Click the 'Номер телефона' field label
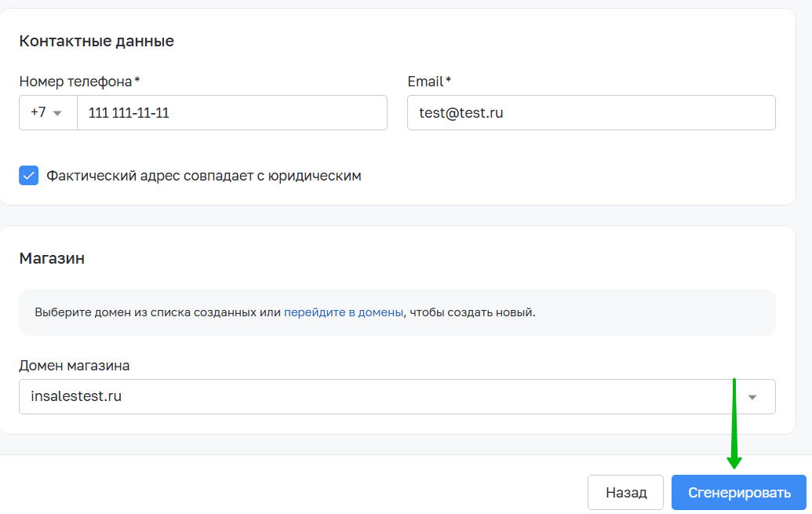The image size is (812, 514). [75, 81]
